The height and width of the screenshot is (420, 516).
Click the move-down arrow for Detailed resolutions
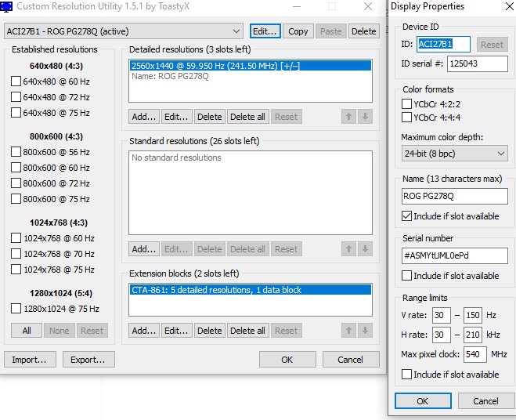[x=365, y=117]
